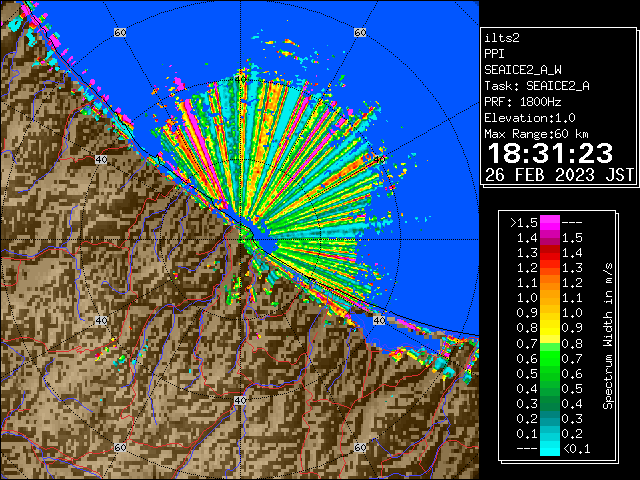640x480 pixels.
Task: Select the "Elevation:1.0" readout
Action: click(530, 118)
